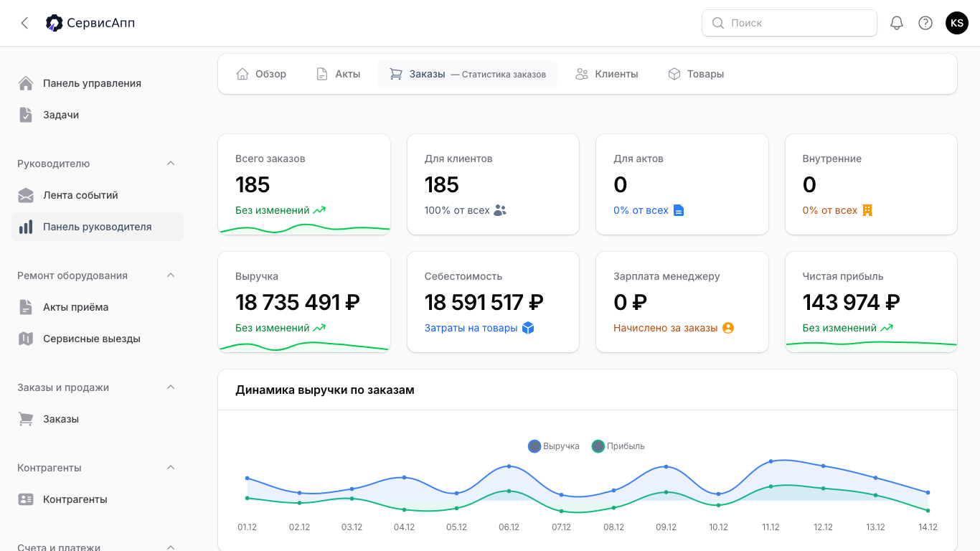Click the blue box icon beside Затраты на товары
The width and height of the screenshot is (980, 551).
click(x=528, y=328)
